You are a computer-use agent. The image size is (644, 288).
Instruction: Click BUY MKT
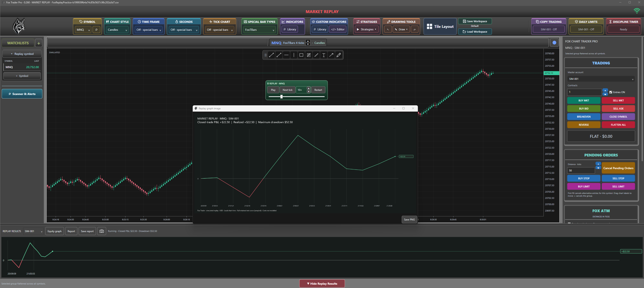(x=584, y=101)
